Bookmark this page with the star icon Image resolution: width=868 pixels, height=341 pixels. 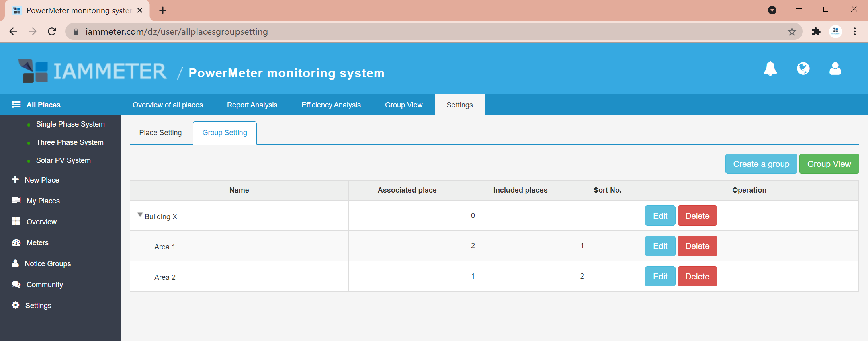tap(792, 31)
